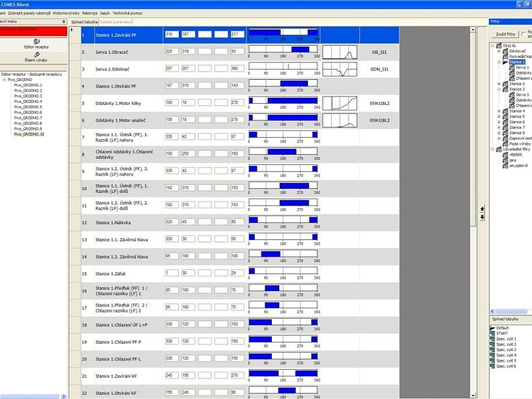Expand the Dávkovač tree node
Screen dimensions: 532x399
pos(499,51)
